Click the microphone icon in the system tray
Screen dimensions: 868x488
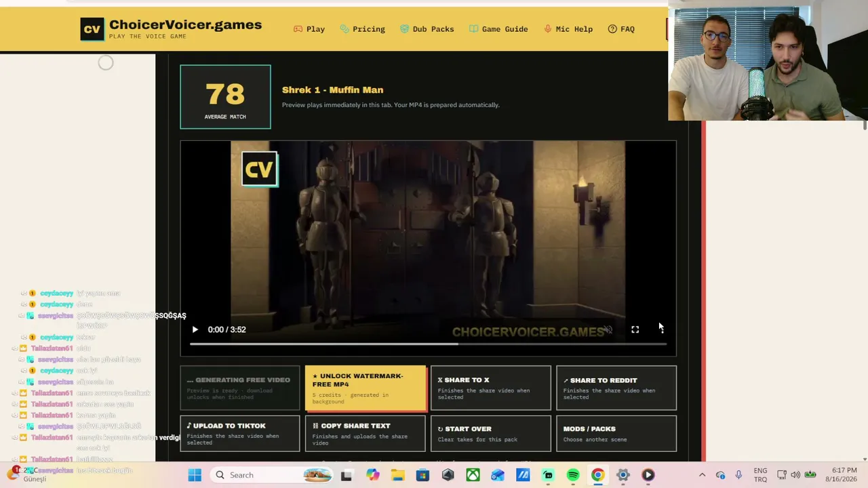tap(738, 475)
